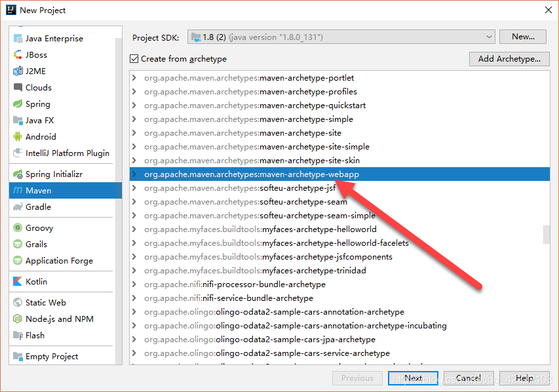Select nifi-service-bundle-archetype row

pyautogui.click(x=339, y=298)
